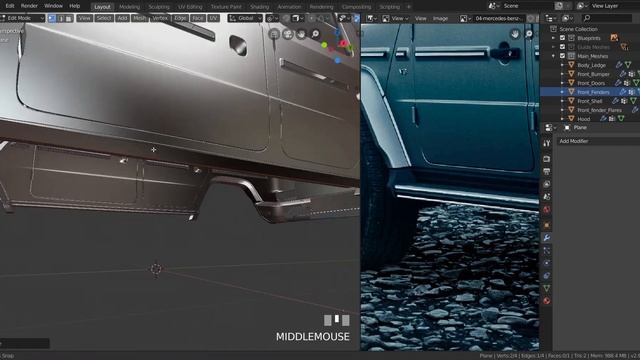Viewport: 640px width, 360px height.
Task: Click the zoom icon in image editor
Action: pyautogui.click(x=529, y=34)
